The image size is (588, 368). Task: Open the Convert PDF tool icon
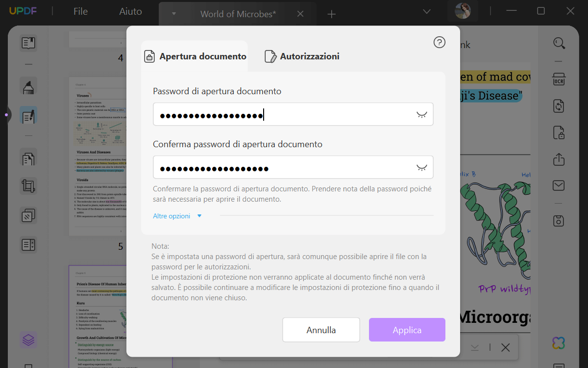pyautogui.click(x=559, y=106)
